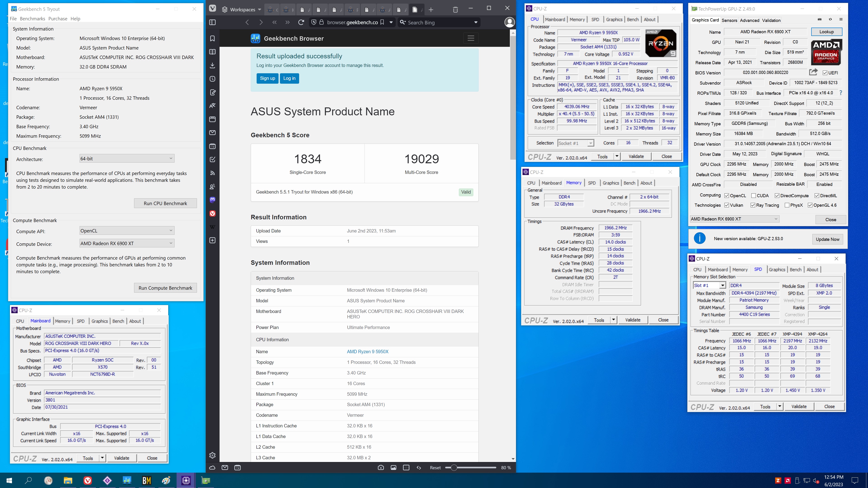Viewport: 868px width, 488px height.
Task: Share GPU BIOS export icon
Action: (813, 72)
